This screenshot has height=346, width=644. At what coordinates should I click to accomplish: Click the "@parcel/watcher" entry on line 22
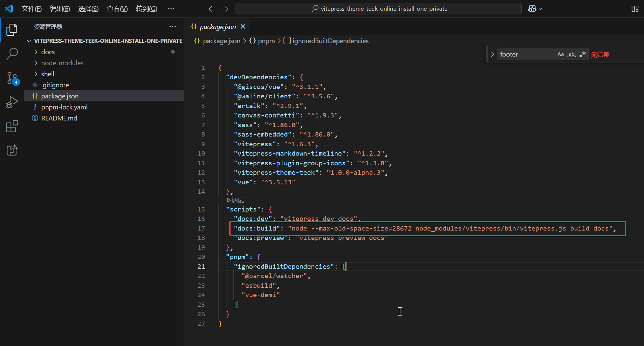[x=274, y=276]
